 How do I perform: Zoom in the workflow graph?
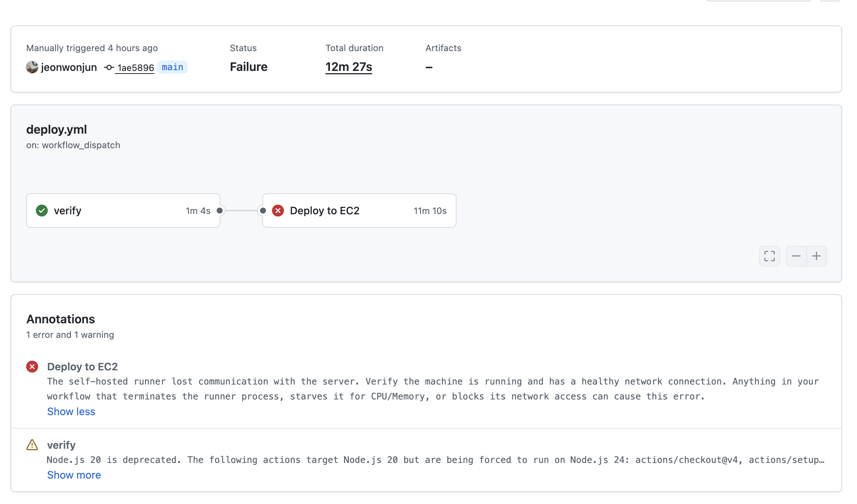click(817, 256)
